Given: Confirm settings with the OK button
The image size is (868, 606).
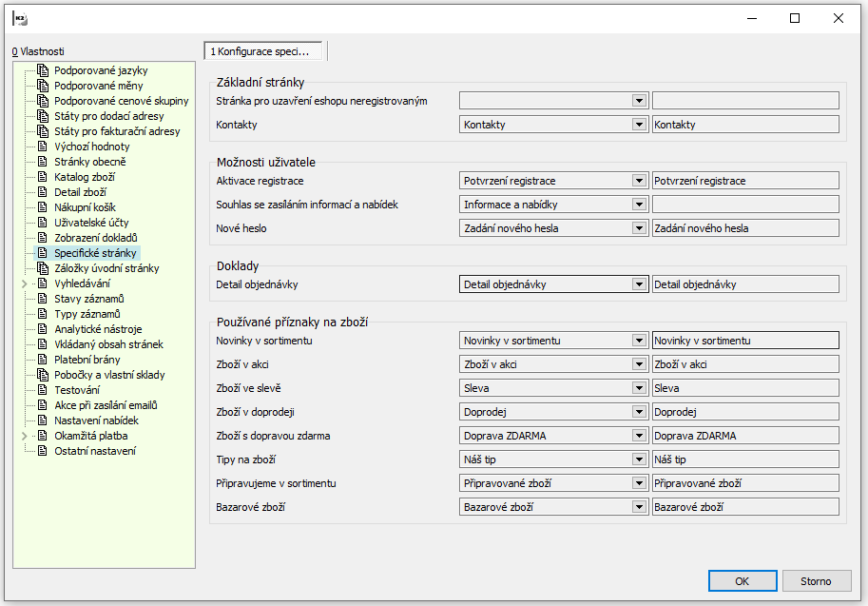Looking at the screenshot, I should 743,581.
